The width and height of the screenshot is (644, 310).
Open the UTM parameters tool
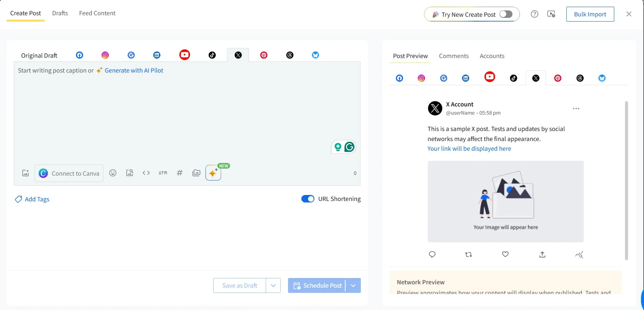click(x=163, y=173)
